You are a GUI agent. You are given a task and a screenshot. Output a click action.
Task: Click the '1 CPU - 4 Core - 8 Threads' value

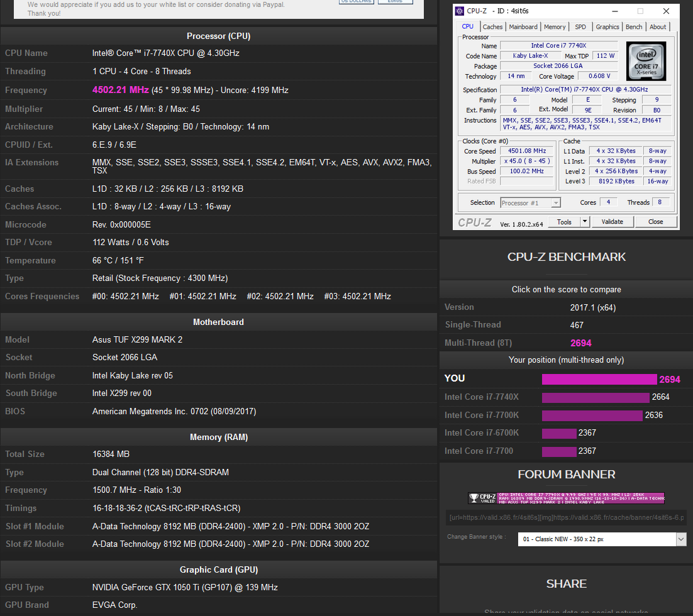point(141,71)
